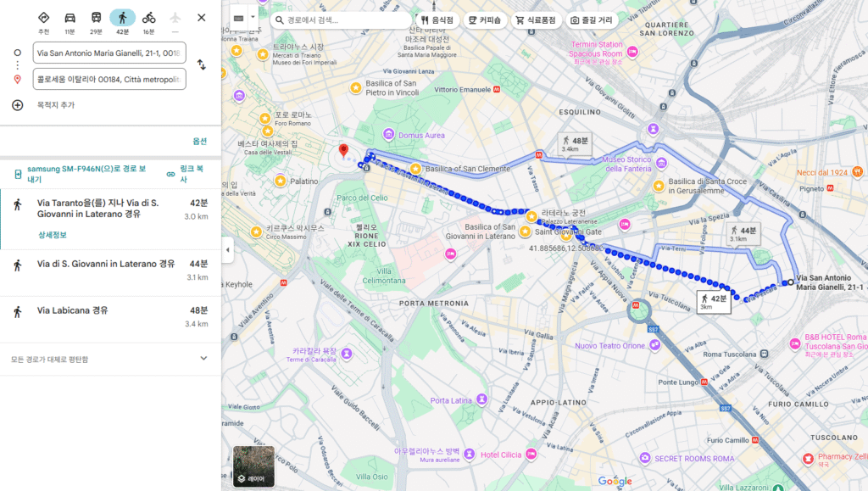Viewport: 868px width, 491px height.
Task: Choose the recommended travel mode icon
Action: point(44,18)
